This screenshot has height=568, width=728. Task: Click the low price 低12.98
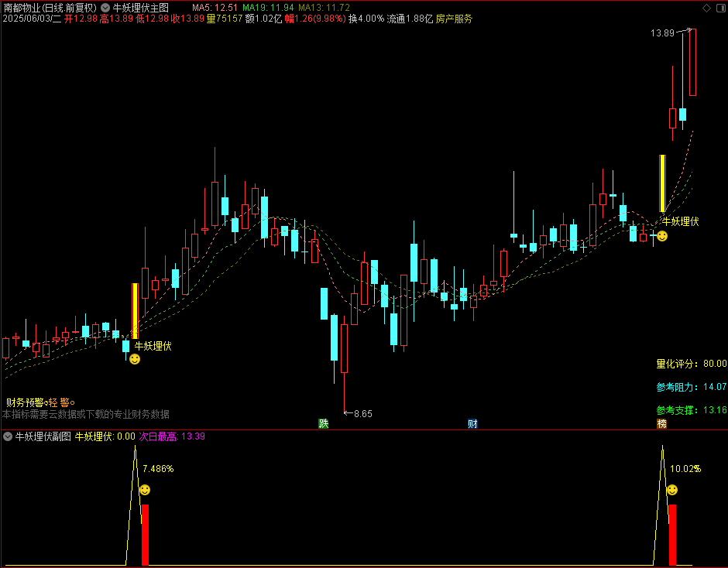pos(152,19)
